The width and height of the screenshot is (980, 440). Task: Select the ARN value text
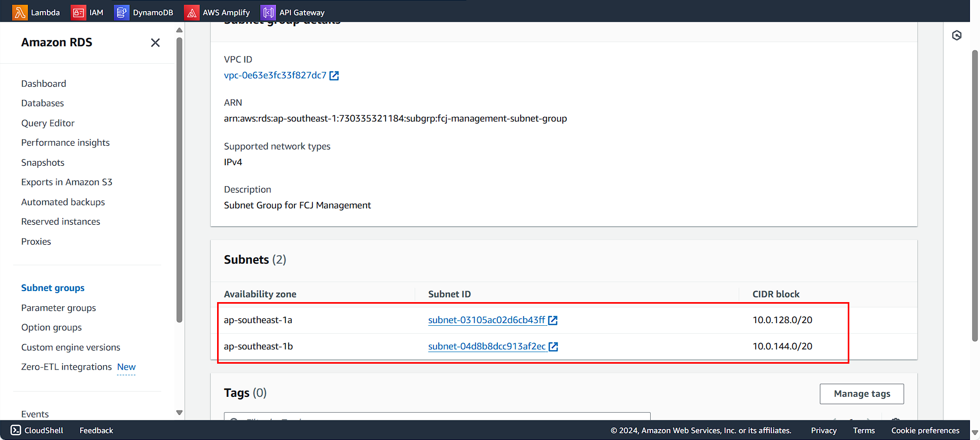395,118
